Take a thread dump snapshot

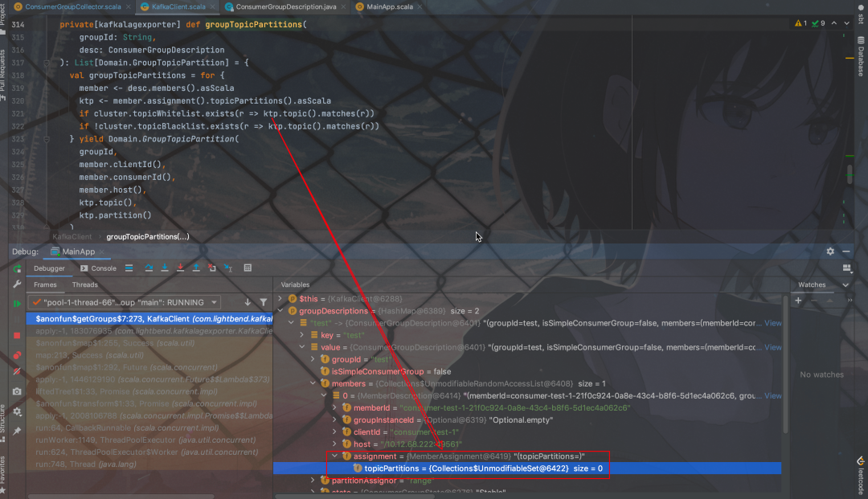click(x=17, y=393)
